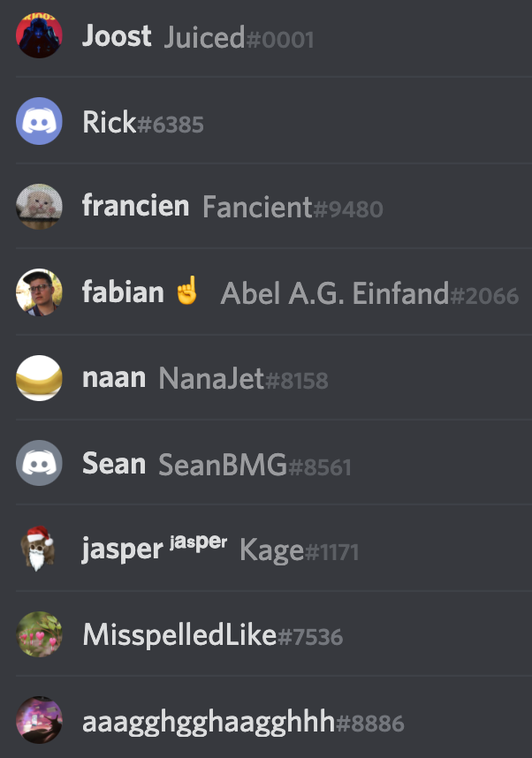Open Fancient#9480 user tag
The image size is (532, 758).
(293, 208)
